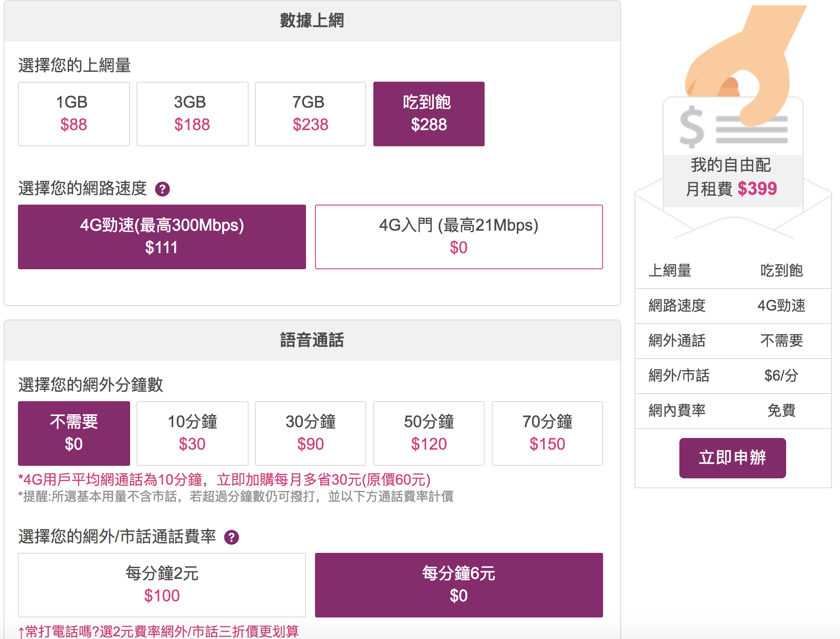Select 不需要 $0 off-net minutes
Screen dimensions: 840x639
pyautogui.click(x=74, y=433)
